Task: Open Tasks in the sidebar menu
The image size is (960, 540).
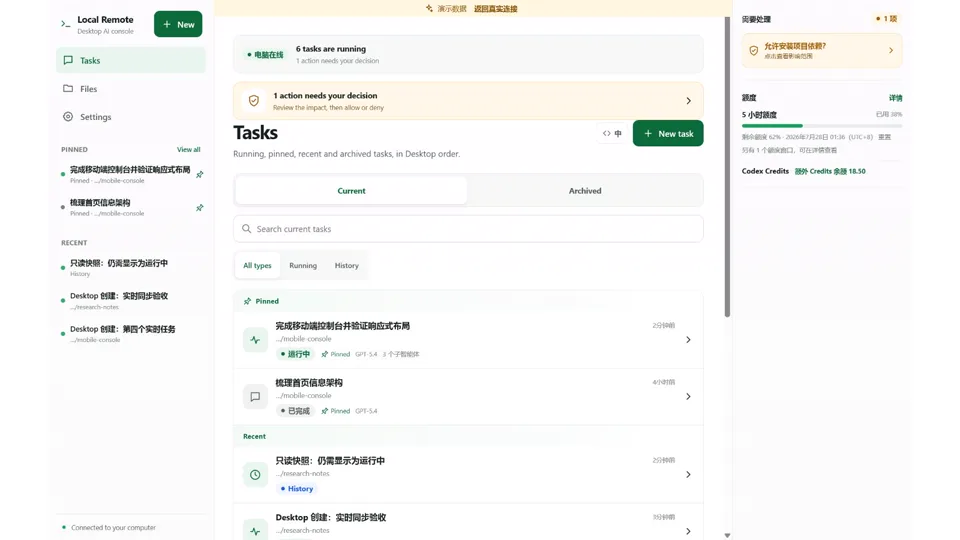Action: pos(131,60)
